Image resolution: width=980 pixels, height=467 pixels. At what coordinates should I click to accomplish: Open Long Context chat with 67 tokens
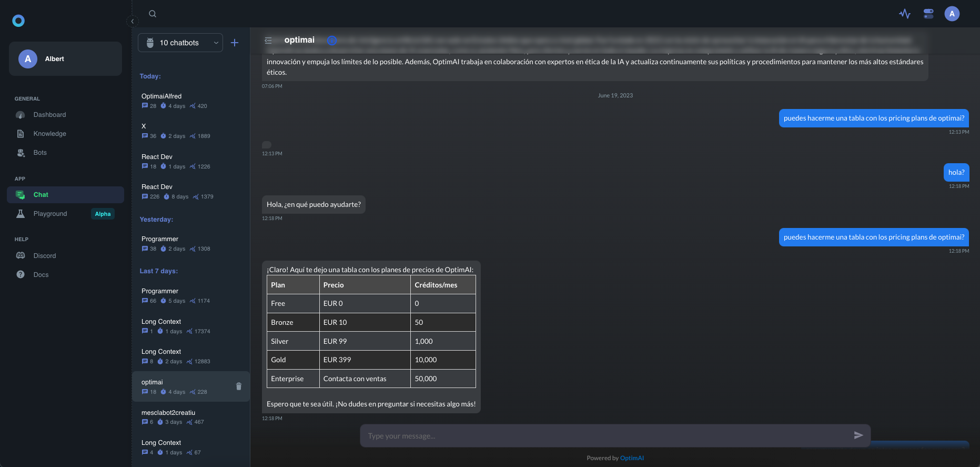pos(190,447)
